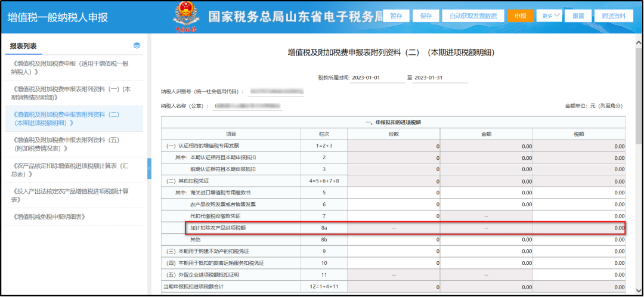The height and width of the screenshot is (297, 644).
Task: Click the 份数 column header
Action: tap(394, 134)
